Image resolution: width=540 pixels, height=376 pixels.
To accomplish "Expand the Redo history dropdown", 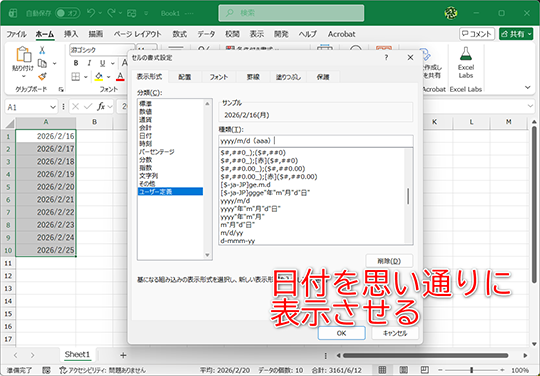I will (x=120, y=13).
